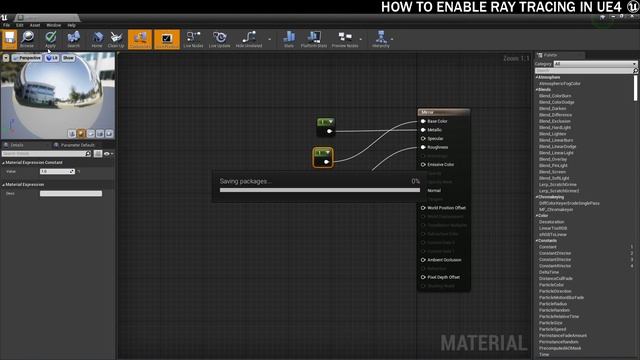The width and height of the screenshot is (640, 360).
Task: Click the Roughness input pin
Action: pyautogui.click(x=423, y=147)
